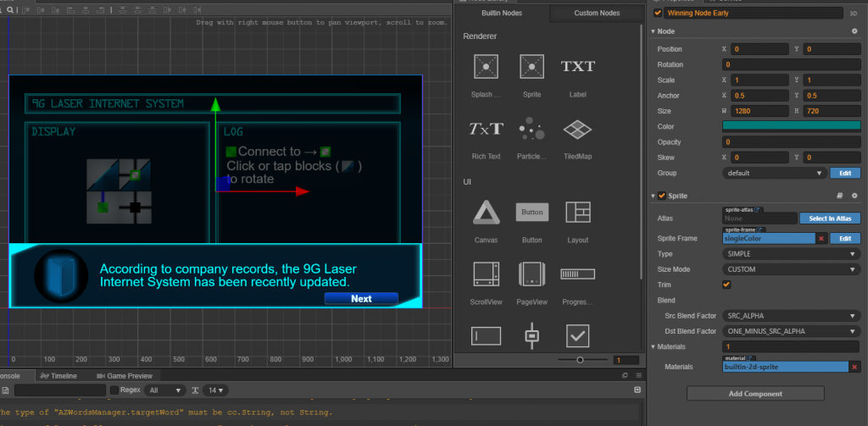Select the Sprite node icon

[531, 66]
